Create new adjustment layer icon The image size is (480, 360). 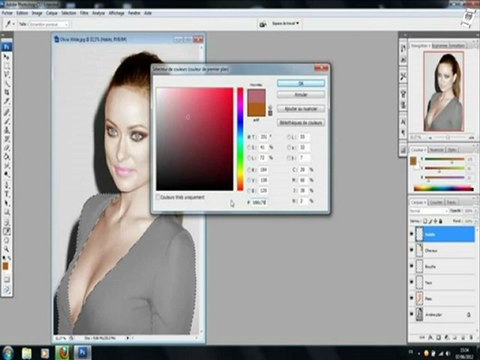click(447, 338)
